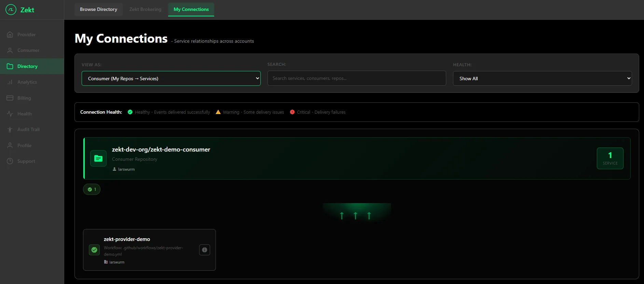Viewport: 644px width, 284px height.
Task: Open the Zekt Brokering tab
Action: 145,9
